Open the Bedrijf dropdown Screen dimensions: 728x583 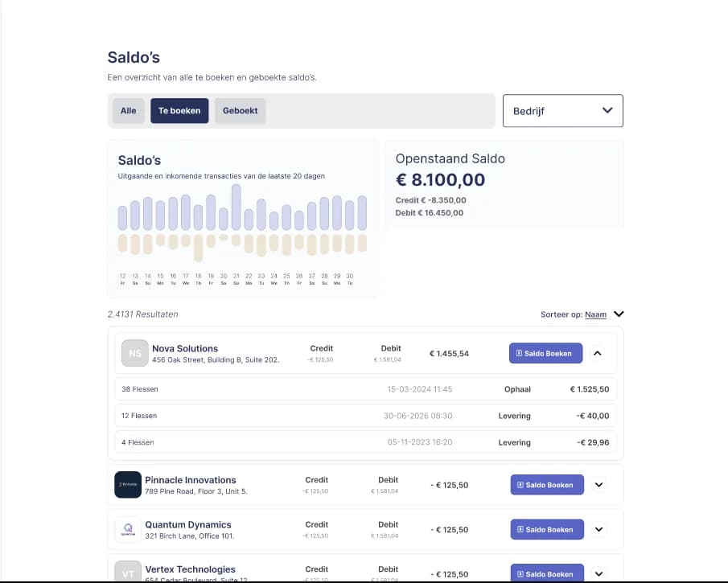[x=563, y=110]
